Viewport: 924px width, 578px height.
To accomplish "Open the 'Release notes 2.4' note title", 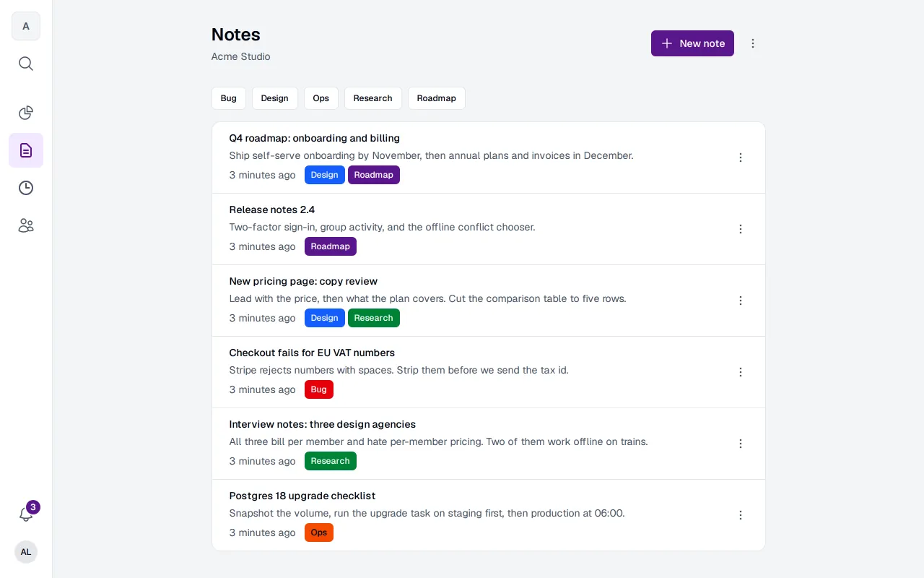I will [272, 210].
